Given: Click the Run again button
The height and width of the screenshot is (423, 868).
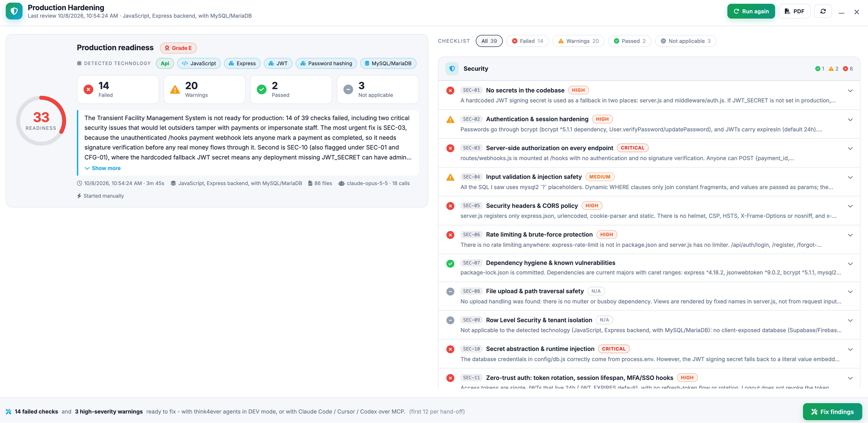Looking at the screenshot, I should click(x=751, y=11).
